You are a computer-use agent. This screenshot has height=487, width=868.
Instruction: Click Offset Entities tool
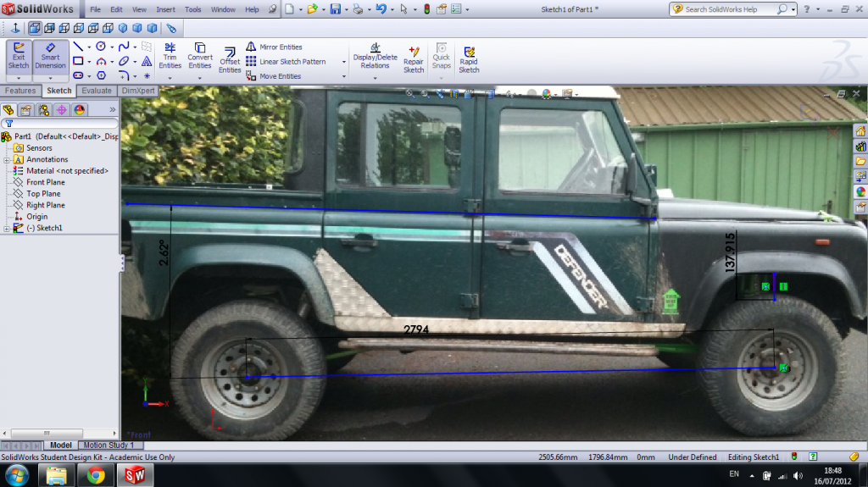pos(230,60)
